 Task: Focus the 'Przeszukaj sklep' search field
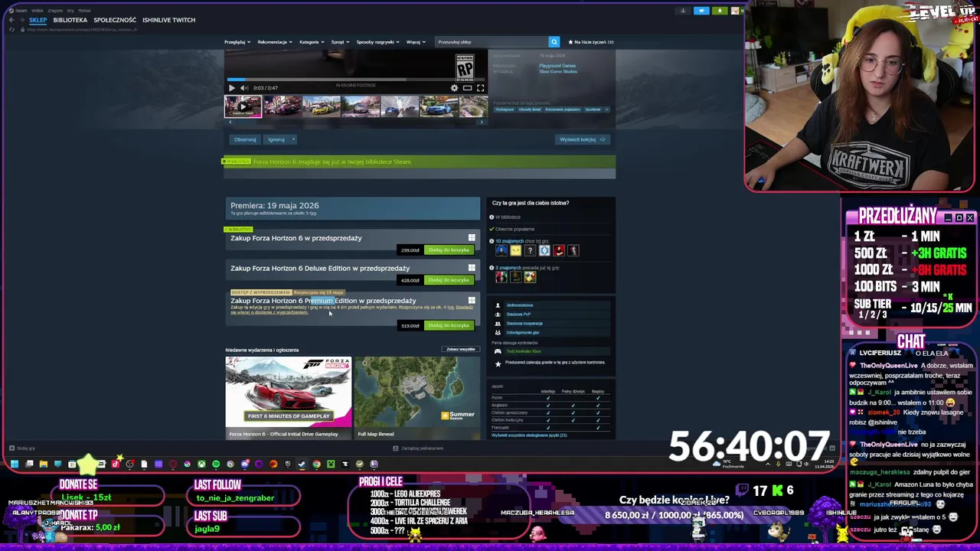click(492, 42)
